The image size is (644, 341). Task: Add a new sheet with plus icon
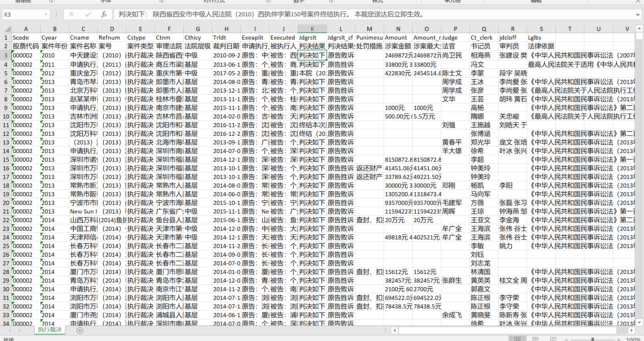click(80, 330)
